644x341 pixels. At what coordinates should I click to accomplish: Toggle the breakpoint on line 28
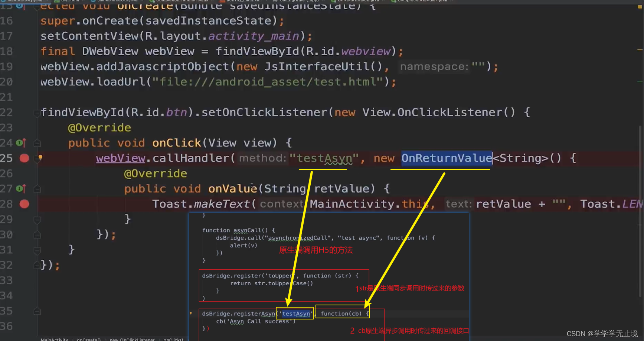(x=24, y=204)
